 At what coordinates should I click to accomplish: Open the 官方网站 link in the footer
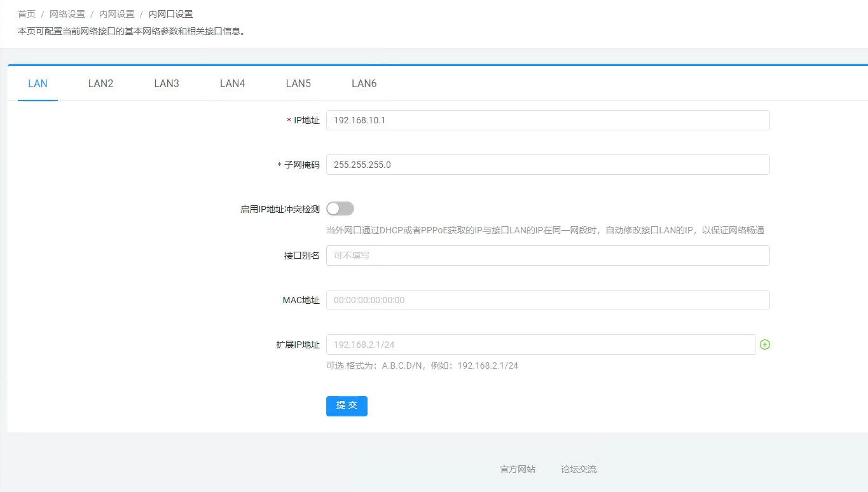point(517,469)
